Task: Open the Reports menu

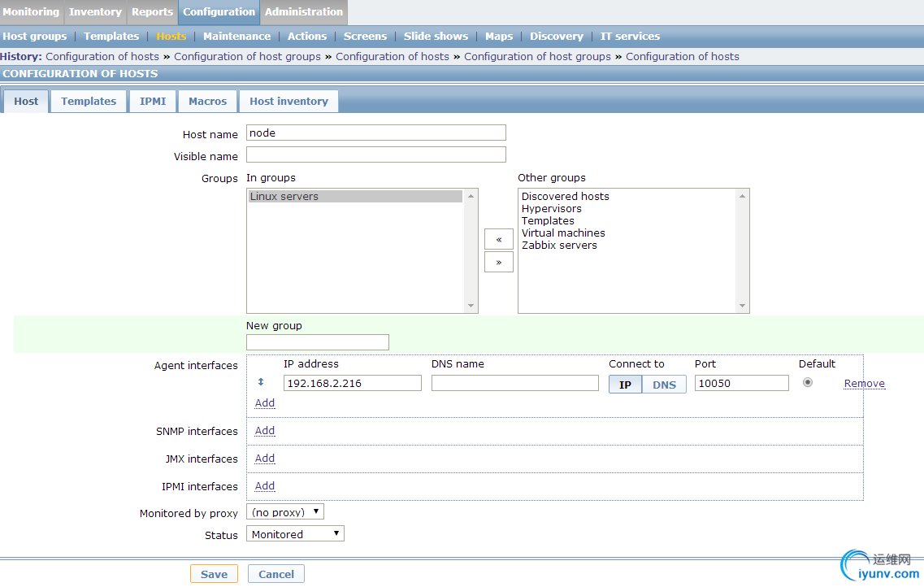Action: click(152, 11)
